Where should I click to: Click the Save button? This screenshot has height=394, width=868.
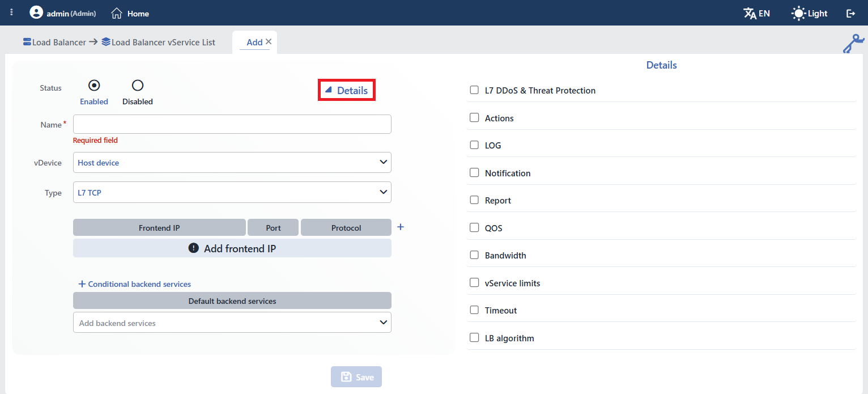pyautogui.click(x=356, y=377)
